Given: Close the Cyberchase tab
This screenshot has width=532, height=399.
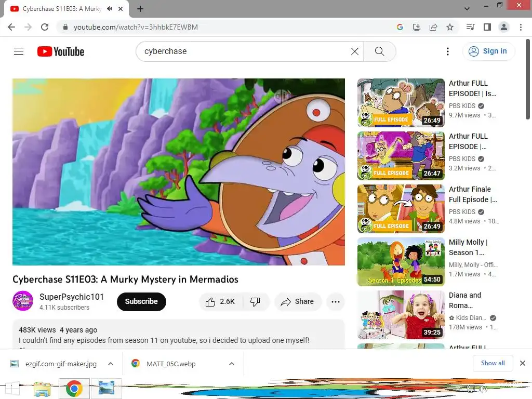Looking at the screenshot, I should [121, 9].
